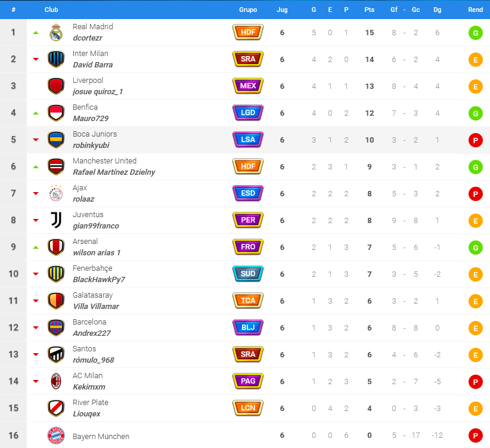Click the Barcelona striped shield icon
This screenshot has width=490, height=448.
click(x=56, y=327)
